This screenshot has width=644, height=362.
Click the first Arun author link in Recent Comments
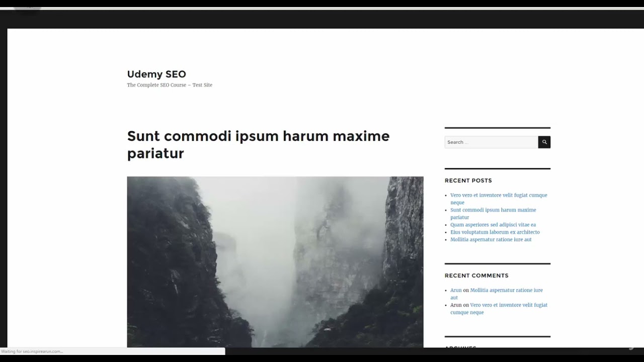click(456, 291)
